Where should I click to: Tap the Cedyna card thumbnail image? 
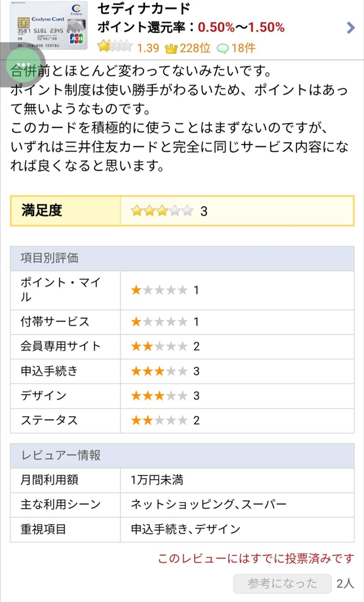coord(49,25)
